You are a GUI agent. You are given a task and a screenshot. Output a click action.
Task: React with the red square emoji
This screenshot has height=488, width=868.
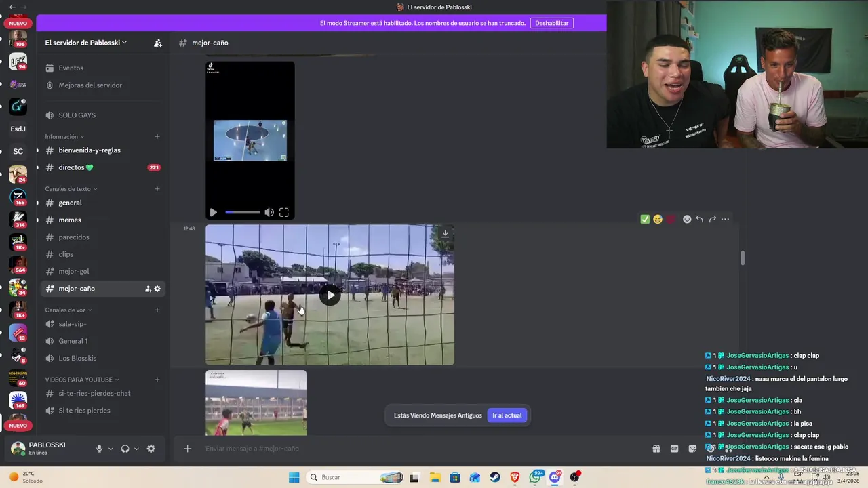pyautogui.click(x=671, y=219)
